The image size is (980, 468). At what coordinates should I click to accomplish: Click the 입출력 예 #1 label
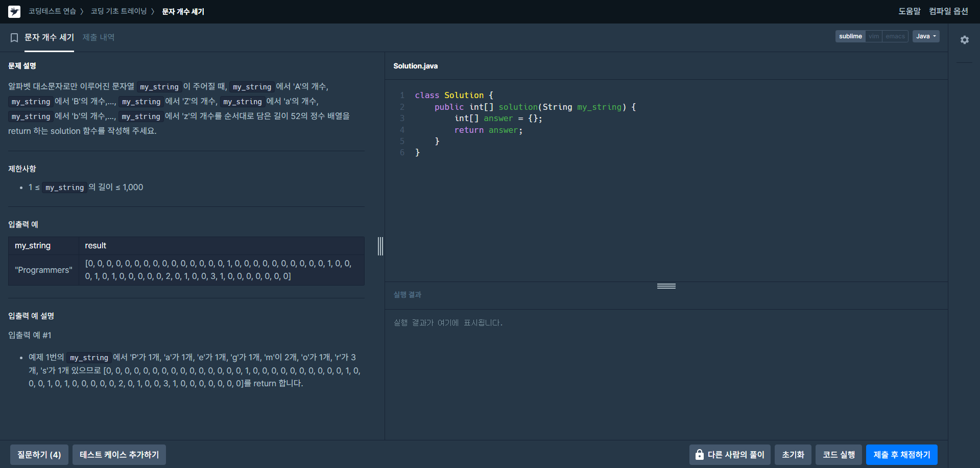[x=30, y=335]
